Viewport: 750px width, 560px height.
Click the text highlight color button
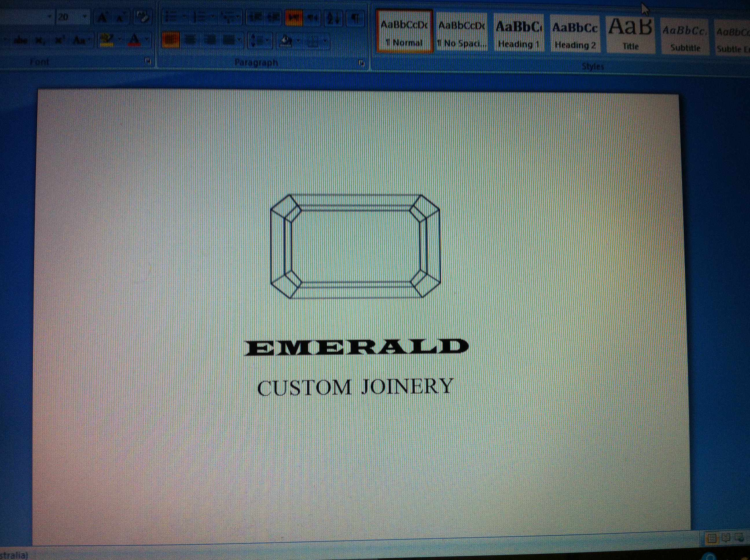pyautogui.click(x=106, y=40)
